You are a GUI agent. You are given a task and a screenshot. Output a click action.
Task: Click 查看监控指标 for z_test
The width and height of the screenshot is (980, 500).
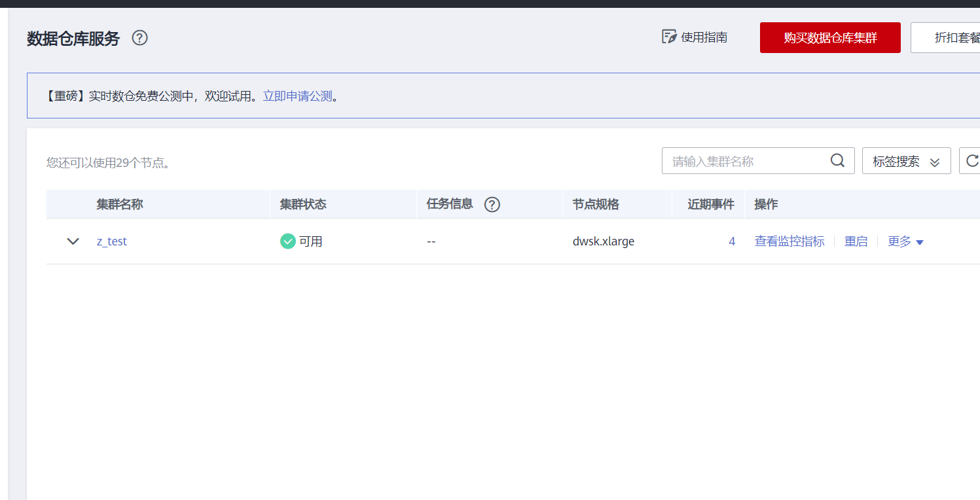coord(789,241)
